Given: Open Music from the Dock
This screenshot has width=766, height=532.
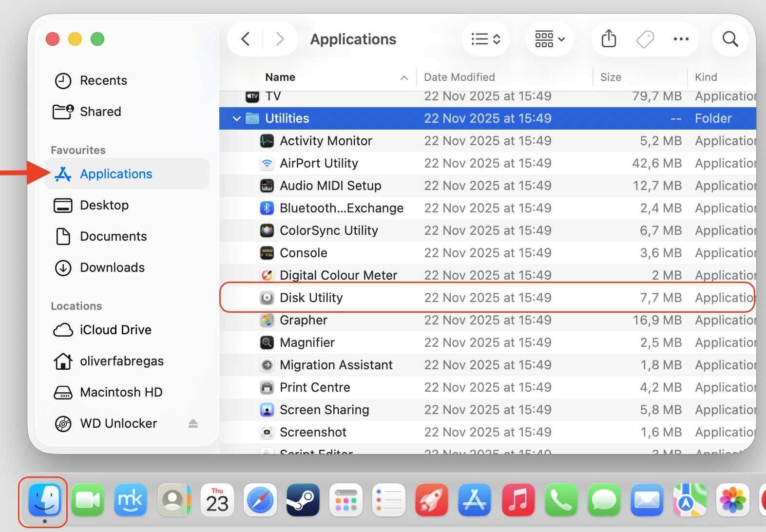Looking at the screenshot, I should 518,500.
